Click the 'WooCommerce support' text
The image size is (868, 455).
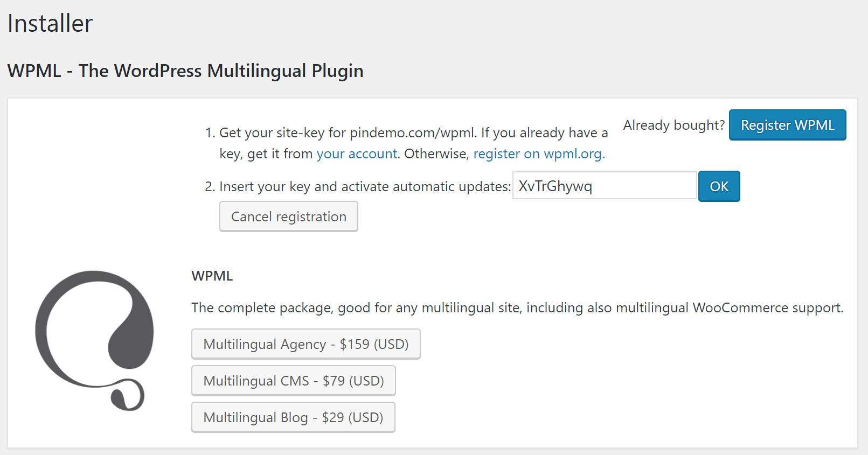(x=767, y=308)
